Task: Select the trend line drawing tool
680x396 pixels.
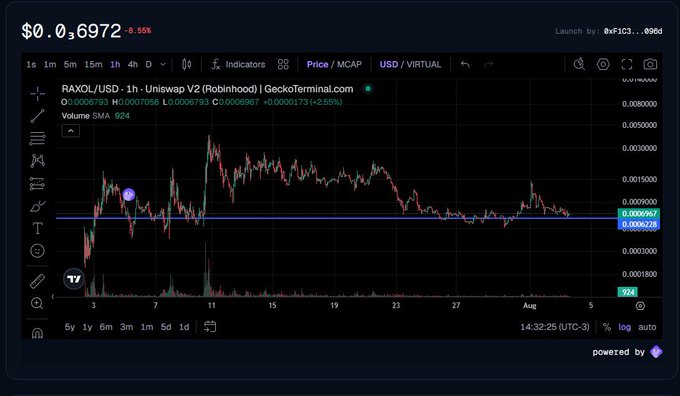Action: click(37, 116)
